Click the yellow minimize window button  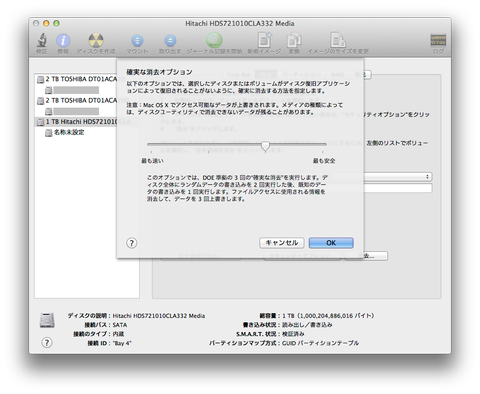46,23
